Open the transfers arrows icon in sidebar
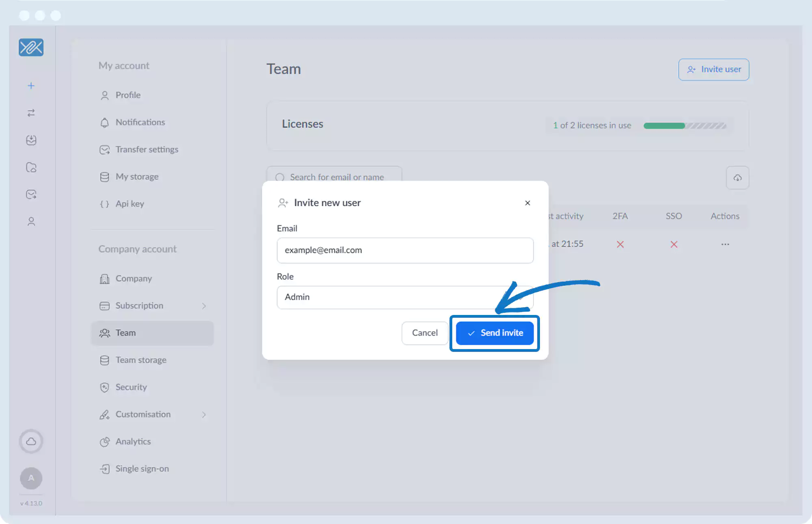The width and height of the screenshot is (812, 524). click(x=31, y=113)
